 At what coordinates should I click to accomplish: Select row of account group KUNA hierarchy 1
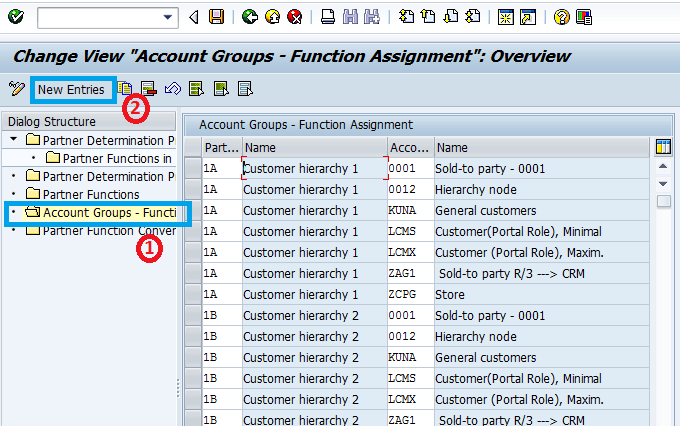click(193, 211)
